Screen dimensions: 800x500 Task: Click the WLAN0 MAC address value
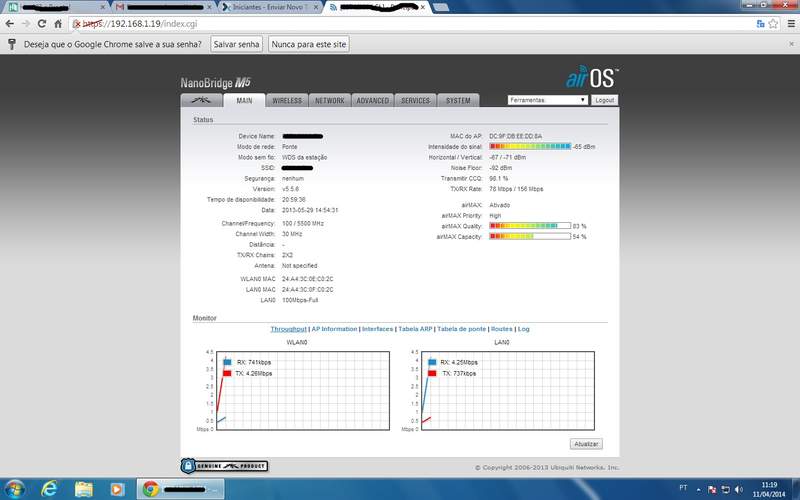pos(307,279)
